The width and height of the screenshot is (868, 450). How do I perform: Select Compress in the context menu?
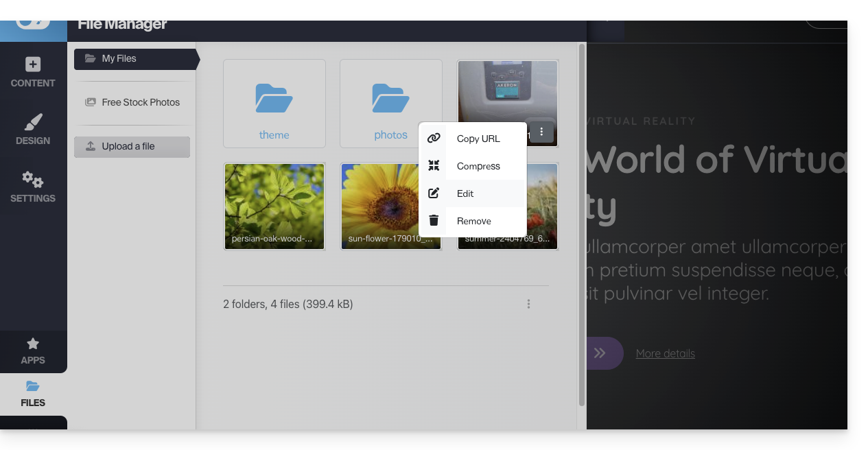[x=478, y=166]
